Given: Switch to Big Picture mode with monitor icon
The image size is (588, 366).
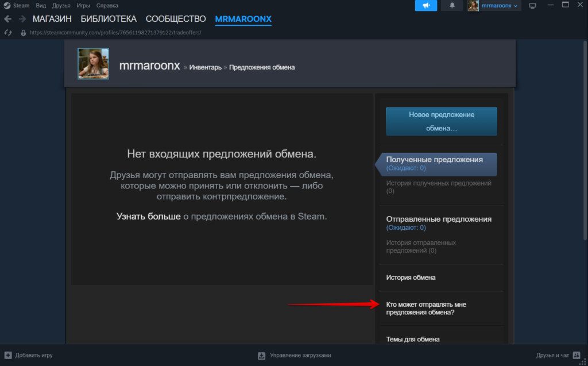Looking at the screenshot, I should pyautogui.click(x=532, y=6).
